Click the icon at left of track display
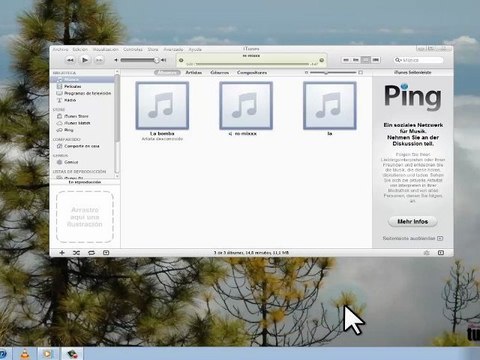This screenshot has height=360, width=480. pyautogui.click(x=181, y=60)
